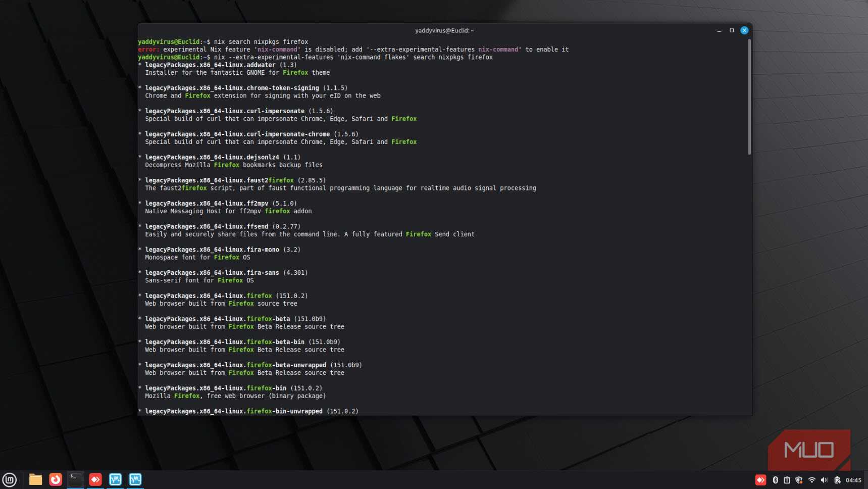Click the 'firefox-beta-bin' package line
This screenshot has height=489, width=868.
coord(239,342)
